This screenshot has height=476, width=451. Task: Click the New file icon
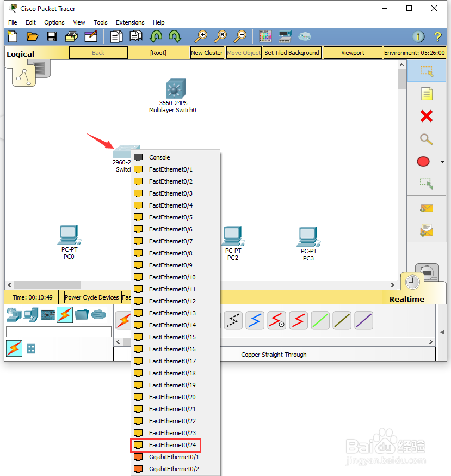click(x=13, y=36)
